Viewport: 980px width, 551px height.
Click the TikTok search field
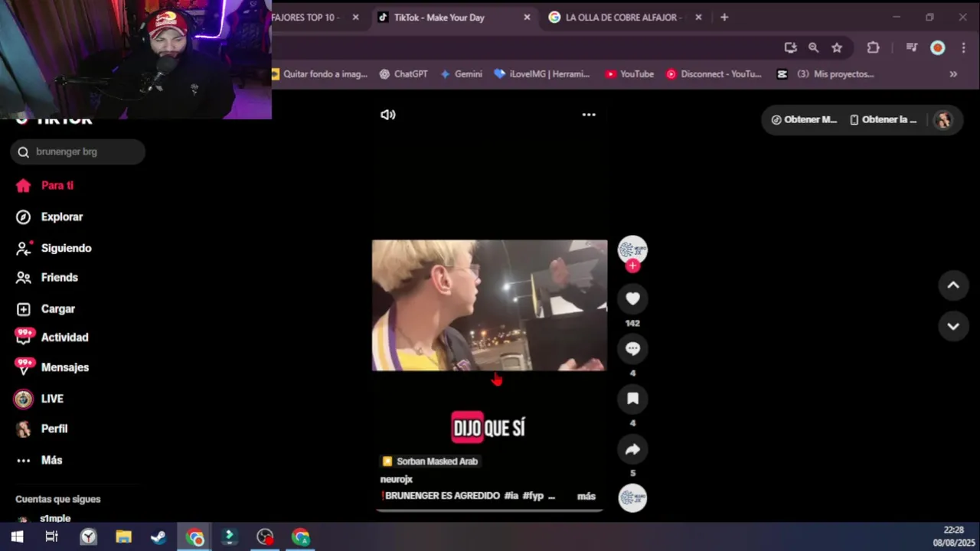[x=77, y=152]
